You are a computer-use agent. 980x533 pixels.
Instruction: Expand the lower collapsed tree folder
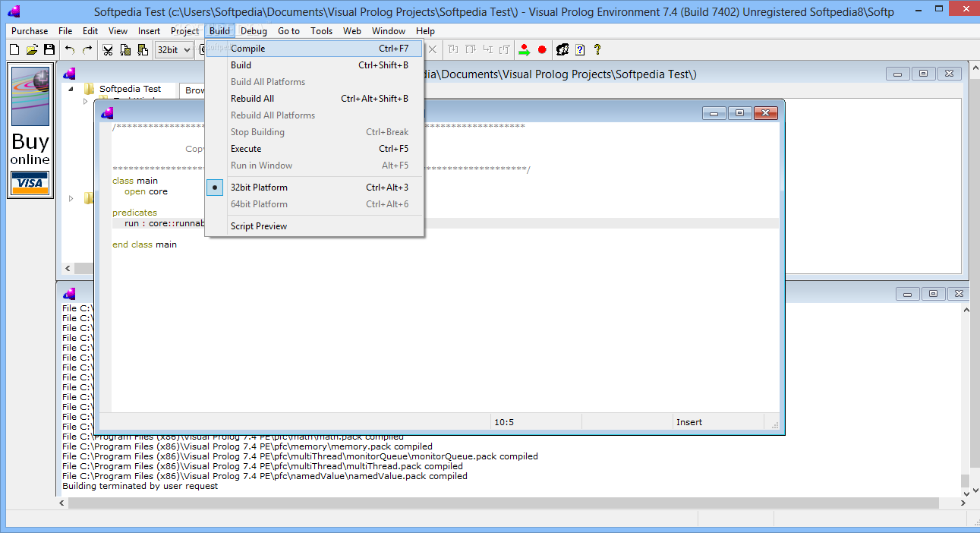click(71, 198)
